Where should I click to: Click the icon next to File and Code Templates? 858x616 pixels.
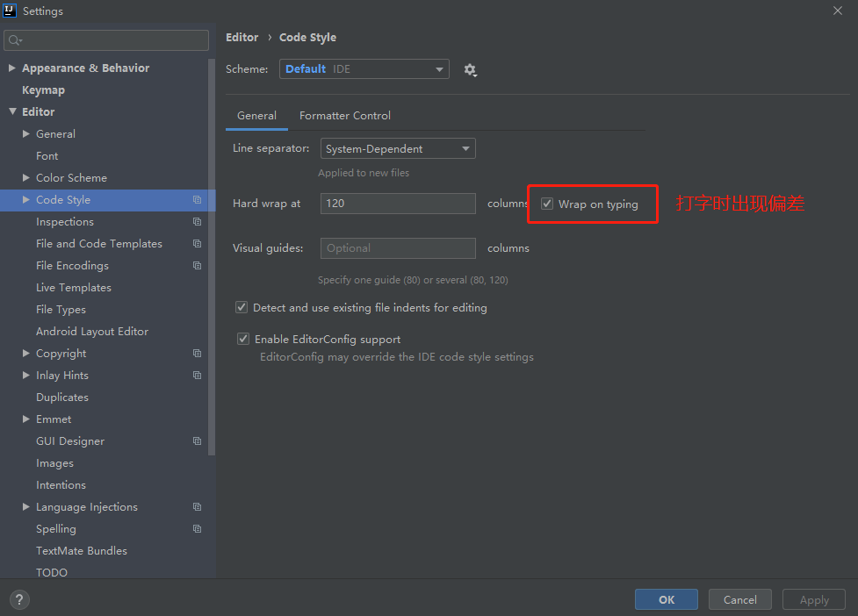[x=197, y=244]
